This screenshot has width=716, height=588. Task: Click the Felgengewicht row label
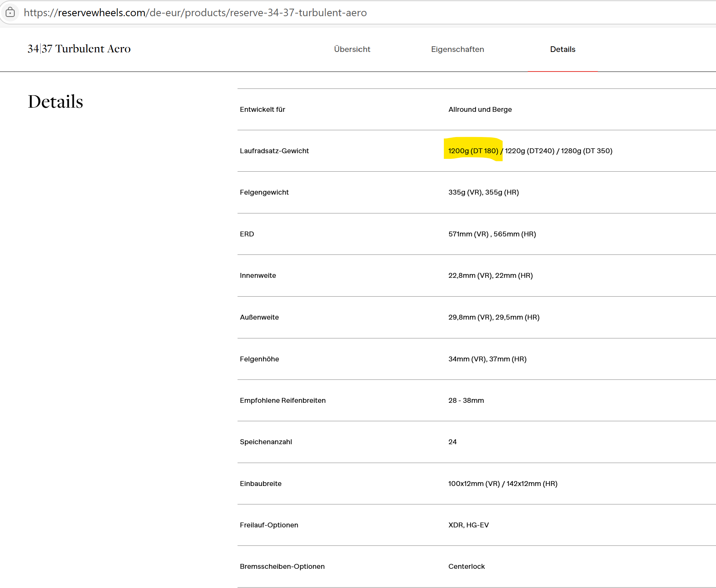pos(264,192)
